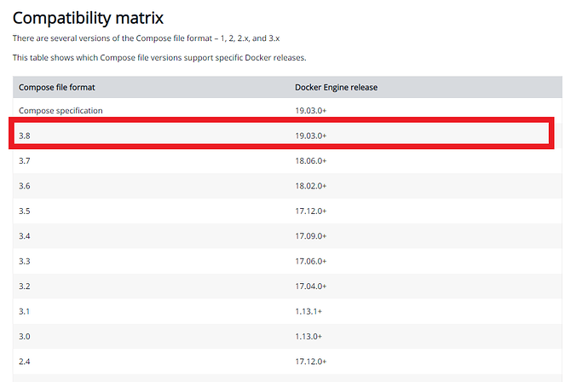Click the 18.06.0+ Docker Engine release
Image resolution: width=588 pixels, height=382 pixels.
pos(311,160)
